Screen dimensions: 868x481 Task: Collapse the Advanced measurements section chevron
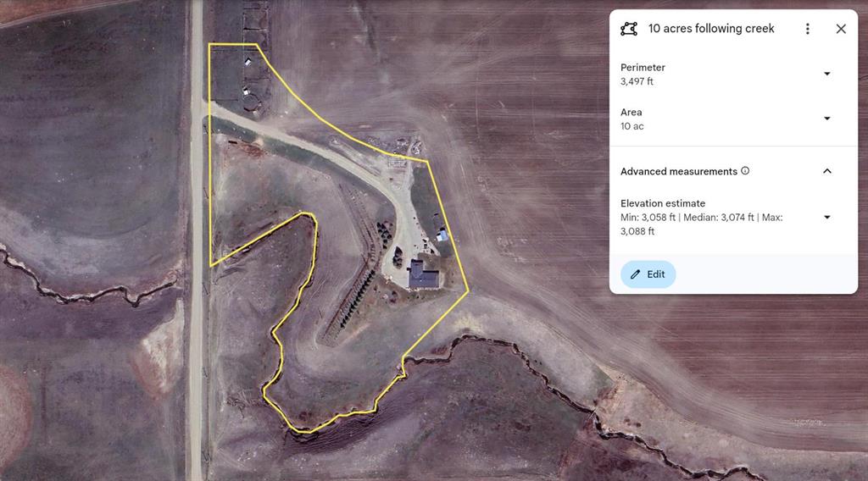[827, 171]
